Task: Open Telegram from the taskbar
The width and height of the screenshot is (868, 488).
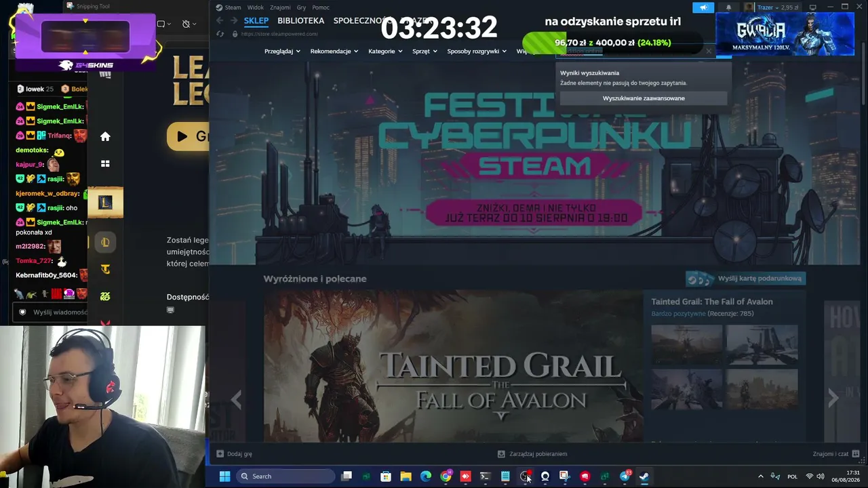Action: (625, 476)
